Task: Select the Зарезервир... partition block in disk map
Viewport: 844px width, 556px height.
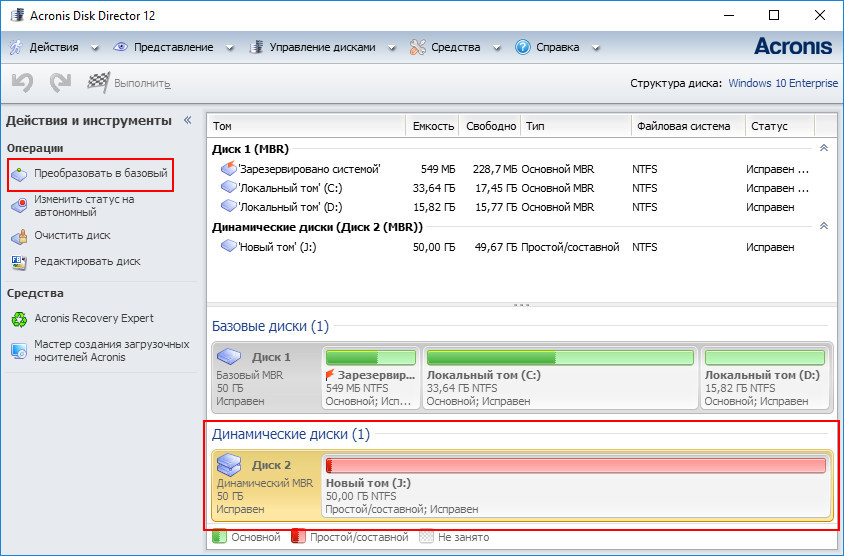Action: (x=370, y=378)
